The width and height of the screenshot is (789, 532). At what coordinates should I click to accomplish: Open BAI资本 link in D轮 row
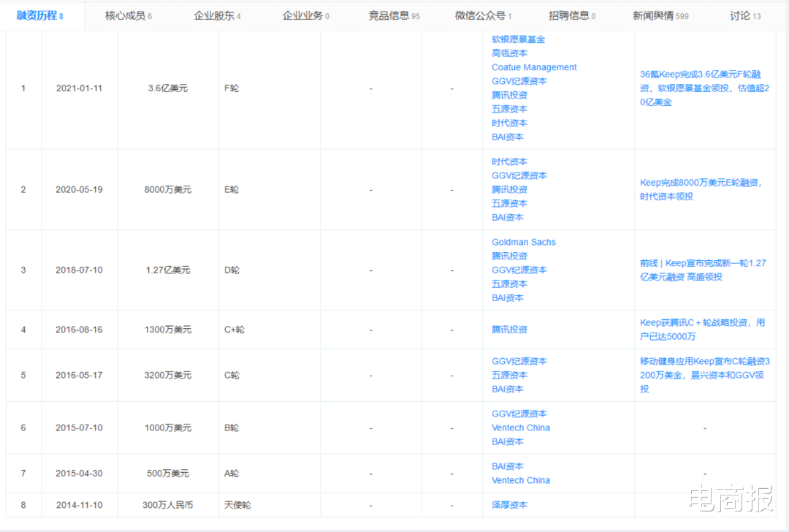[x=508, y=298]
